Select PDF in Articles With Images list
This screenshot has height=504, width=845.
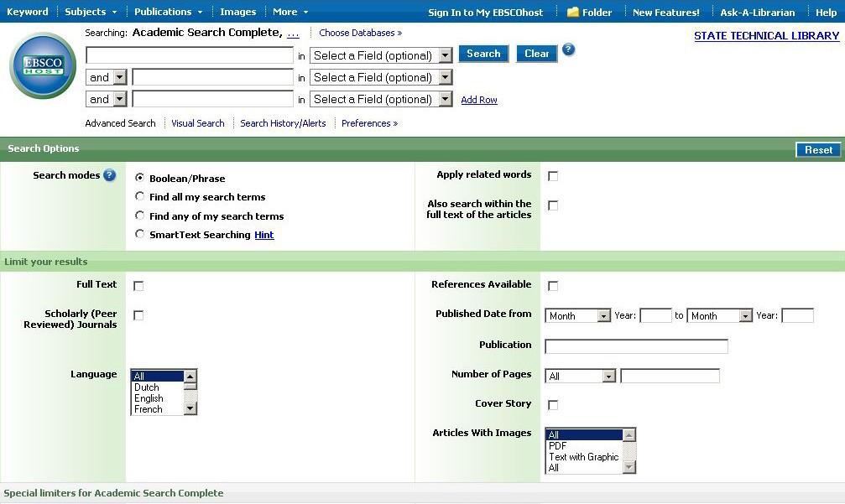pyautogui.click(x=558, y=446)
